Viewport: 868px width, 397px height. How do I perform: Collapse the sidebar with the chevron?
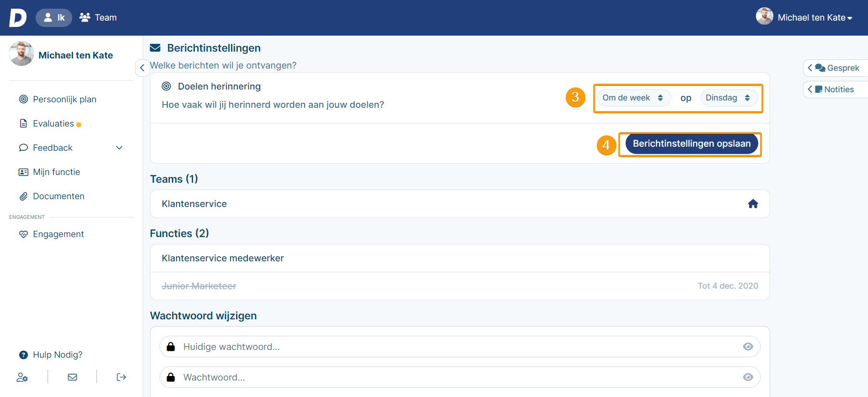coord(142,68)
